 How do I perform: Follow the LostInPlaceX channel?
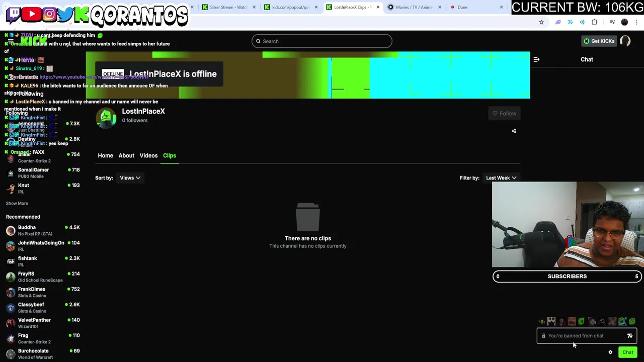(x=504, y=113)
